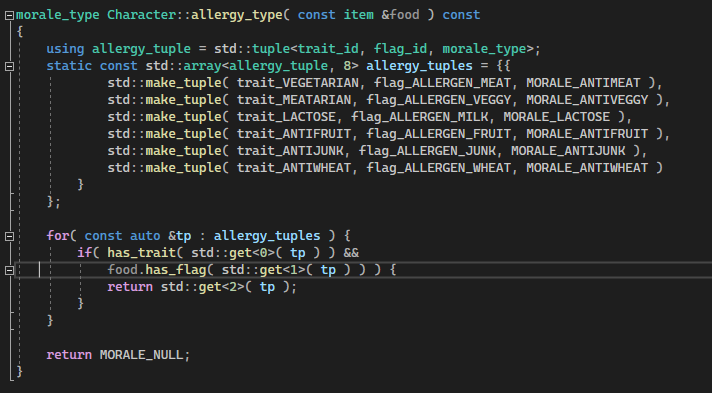The height and width of the screenshot is (393, 712).
Task: Click the array size number 8
Action: click(347, 66)
